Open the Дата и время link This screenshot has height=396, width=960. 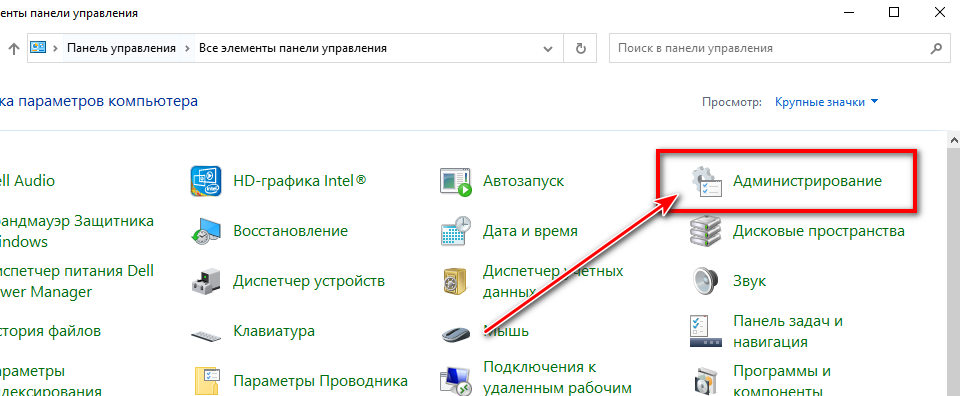point(530,231)
